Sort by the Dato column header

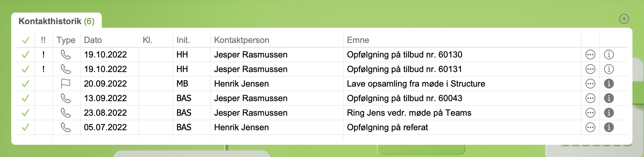click(x=93, y=40)
